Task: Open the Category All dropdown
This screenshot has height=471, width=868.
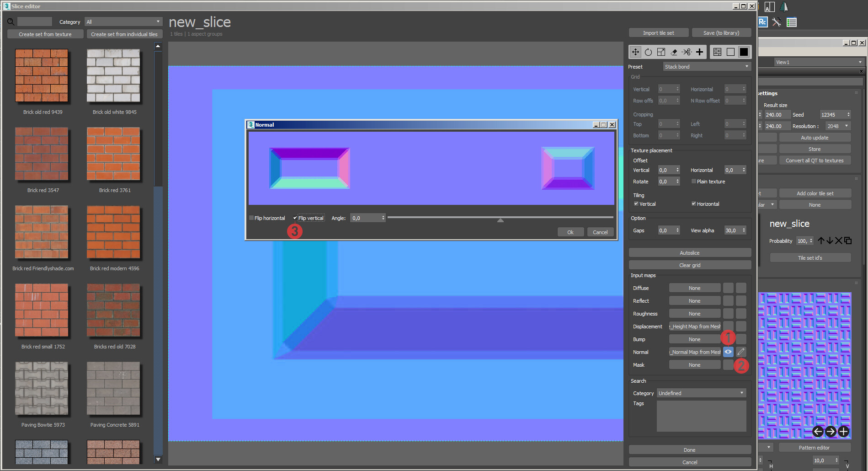Action: tap(123, 22)
